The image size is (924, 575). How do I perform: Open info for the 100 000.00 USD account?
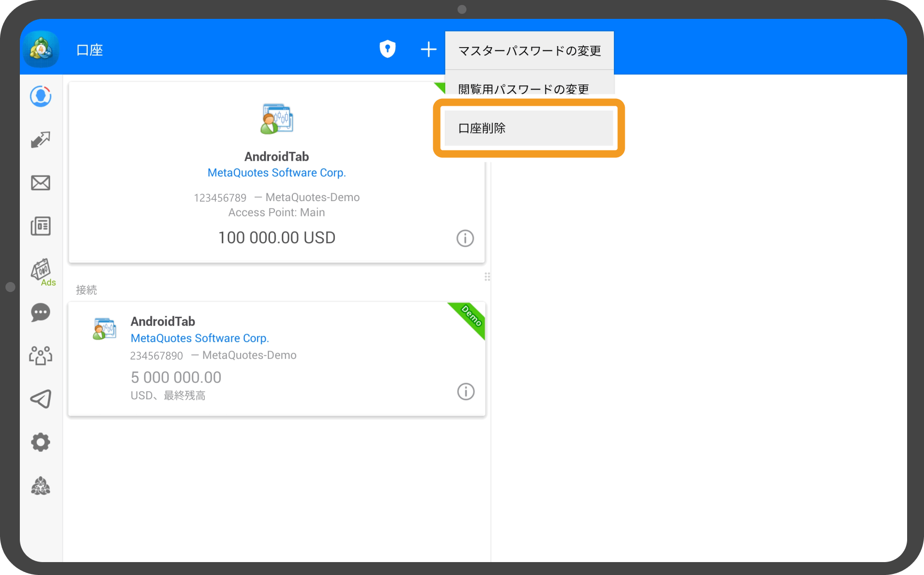[x=465, y=238]
